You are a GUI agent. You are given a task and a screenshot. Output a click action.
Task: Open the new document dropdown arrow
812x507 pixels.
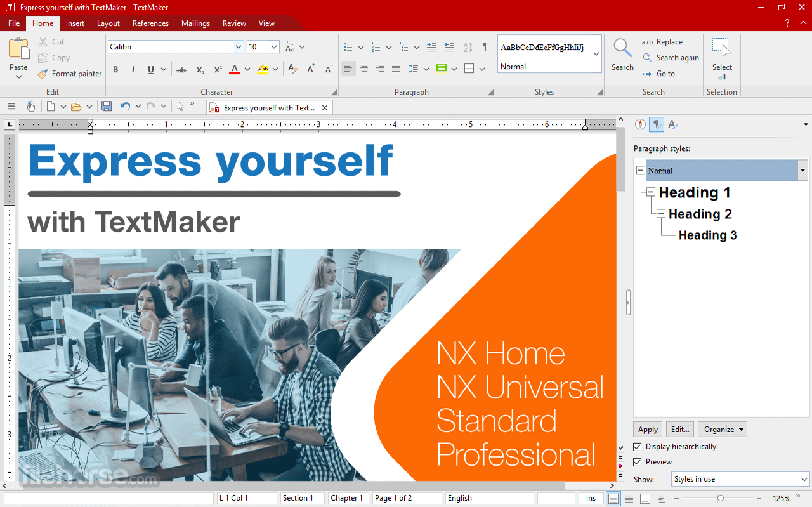coord(63,107)
